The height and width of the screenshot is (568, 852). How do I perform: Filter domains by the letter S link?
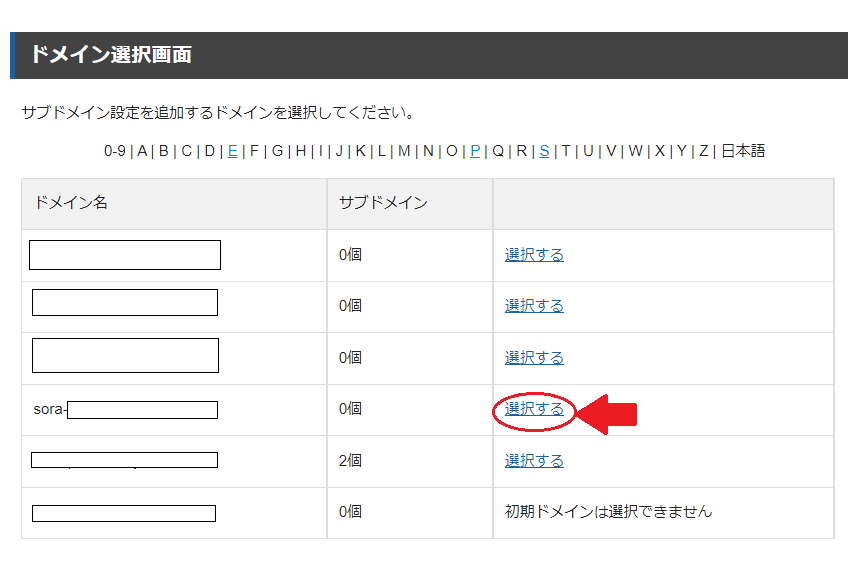(x=544, y=151)
